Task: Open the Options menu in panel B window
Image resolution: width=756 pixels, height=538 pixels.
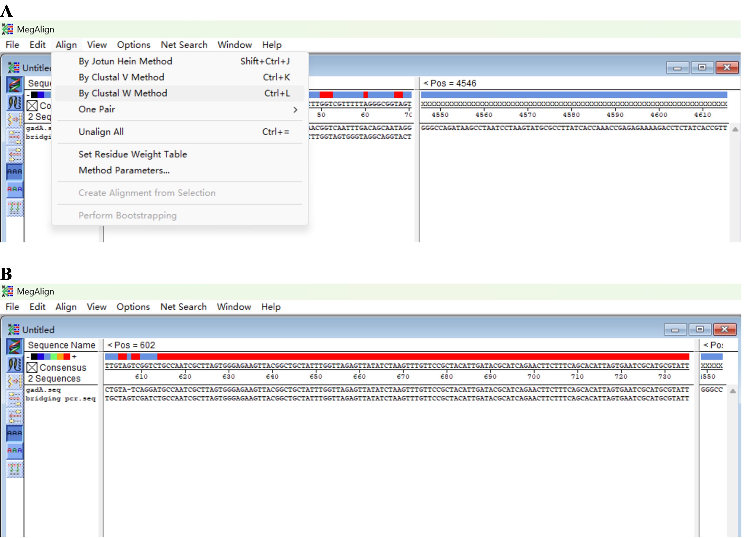Action: pos(133,307)
